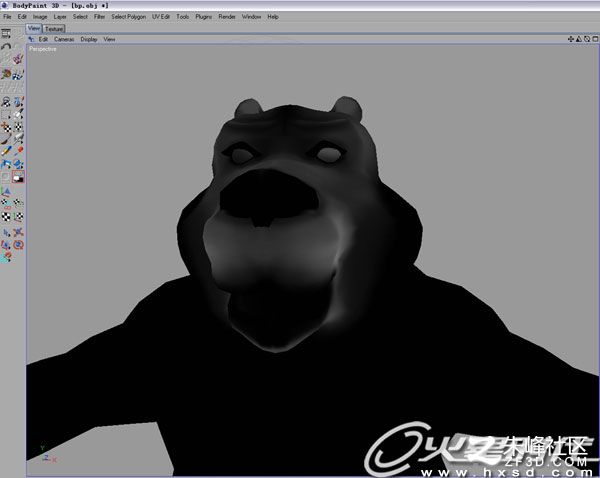Enable the 3D painting brush-and-palette icon
Viewport: 600px width, 478px height.
coord(6,73)
